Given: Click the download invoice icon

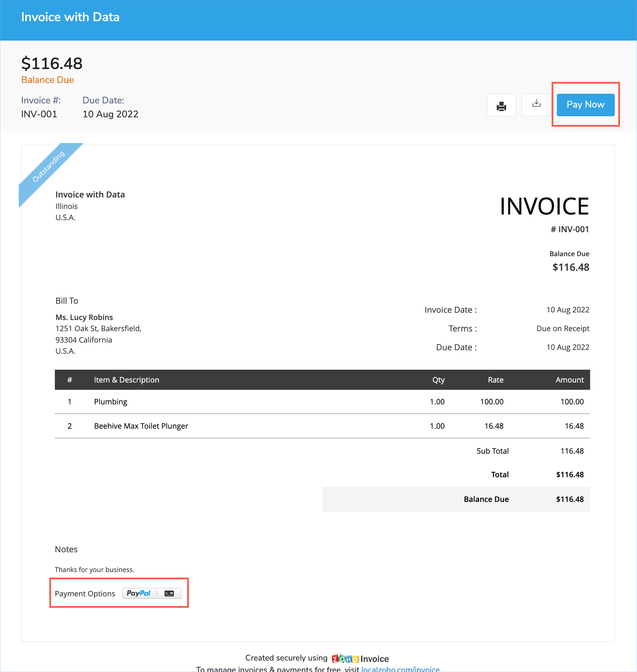Looking at the screenshot, I should pyautogui.click(x=536, y=104).
